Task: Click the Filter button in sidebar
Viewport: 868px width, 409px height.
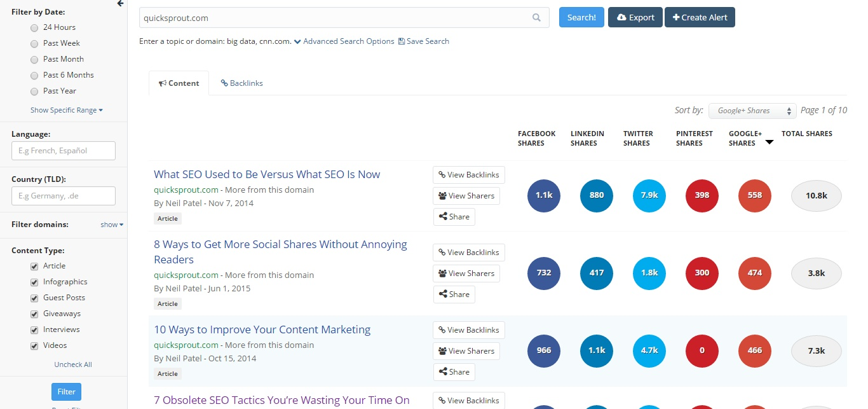Action: 66,392
